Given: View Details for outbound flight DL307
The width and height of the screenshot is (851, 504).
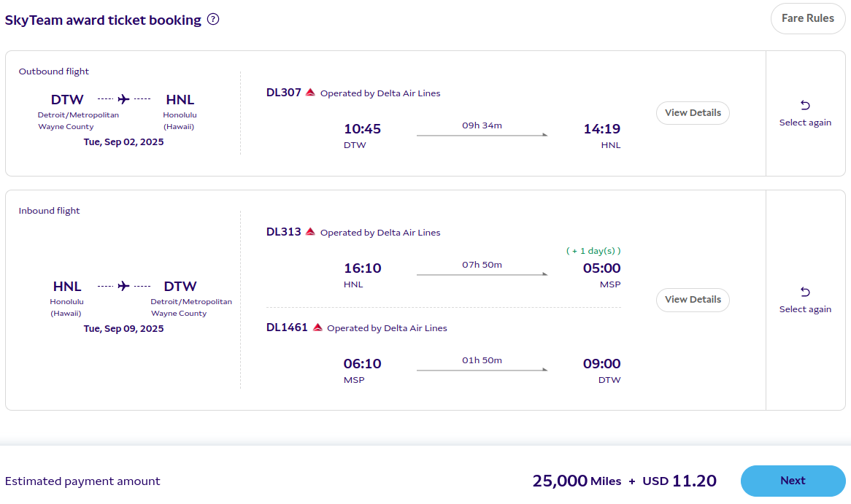Looking at the screenshot, I should click(x=693, y=113).
